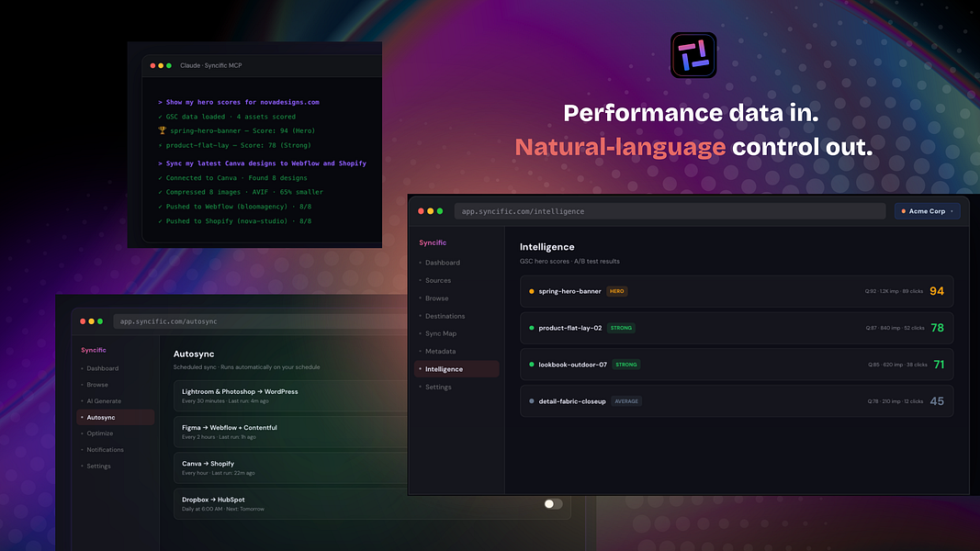The width and height of the screenshot is (980, 551).
Task: Click the HERO badge on spring-hero-banner
Action: click(x=617, y=291)
